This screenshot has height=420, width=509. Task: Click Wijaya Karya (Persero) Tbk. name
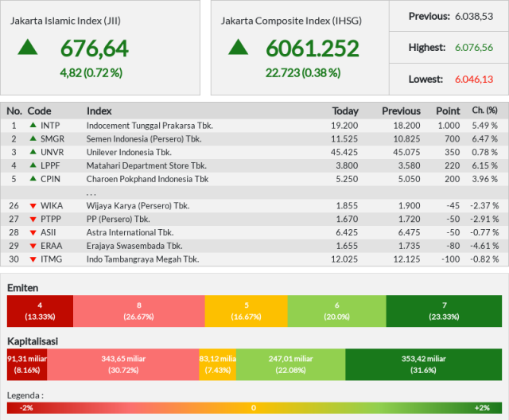click(138, 205)
